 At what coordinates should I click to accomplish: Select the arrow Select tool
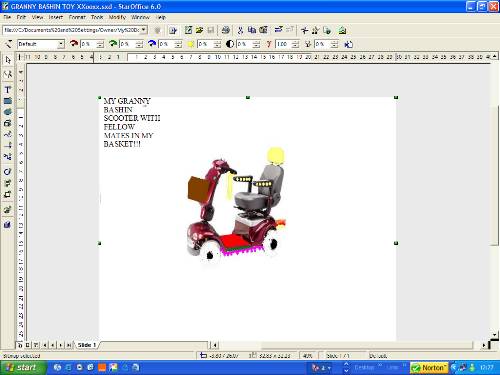pos(8,60)
